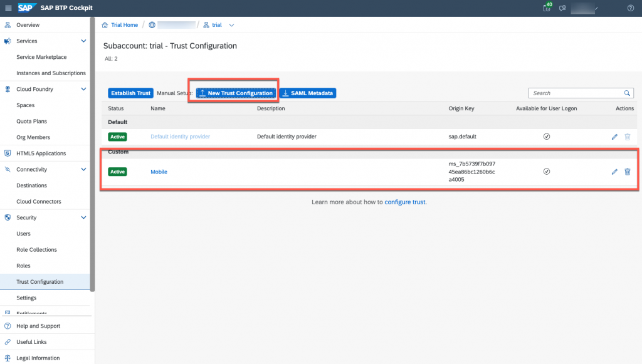The height and width of the screenshot is (364, 642).
Task: Go to Instances and Subscriptions
Action: click(x=51, y=73)
